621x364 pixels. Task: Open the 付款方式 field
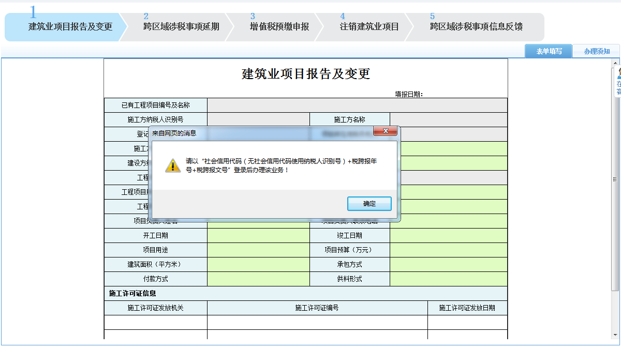tap(258, 279)
